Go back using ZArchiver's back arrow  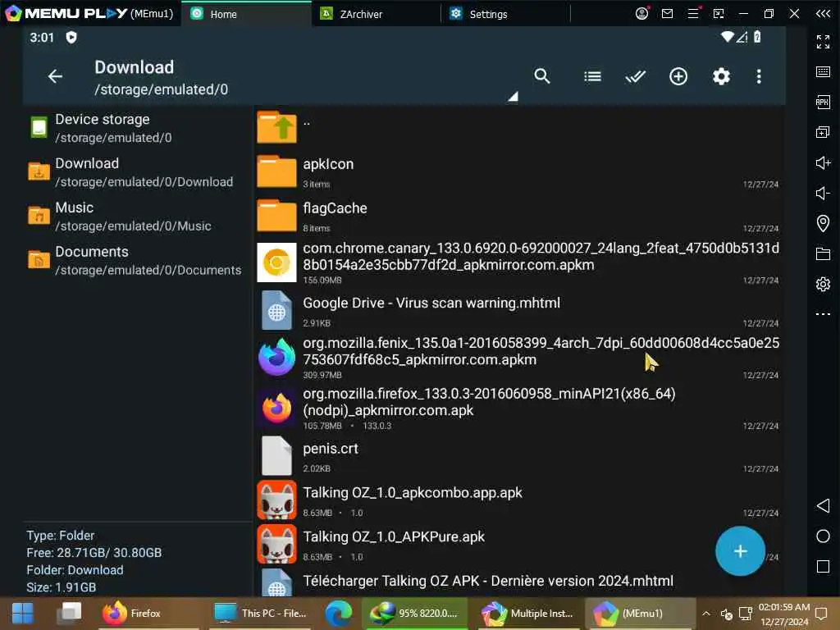pos(55,76)
